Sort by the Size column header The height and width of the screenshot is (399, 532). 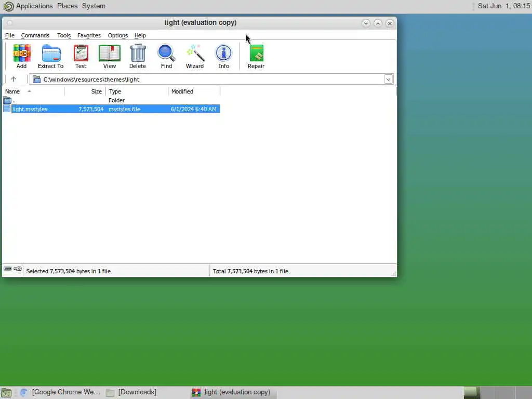pyautogui.click(x=85, y=91)
